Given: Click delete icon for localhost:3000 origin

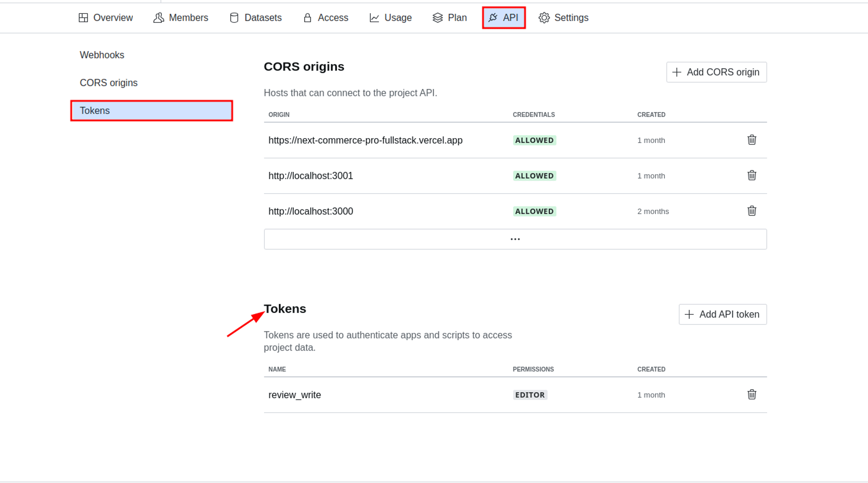Looking at the screenshot, I should (750, 211).
